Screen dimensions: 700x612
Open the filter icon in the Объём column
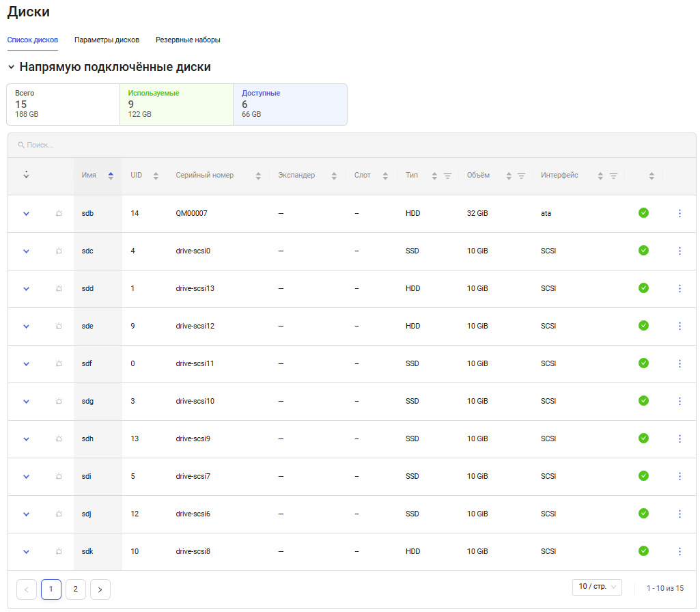(521, 176)
